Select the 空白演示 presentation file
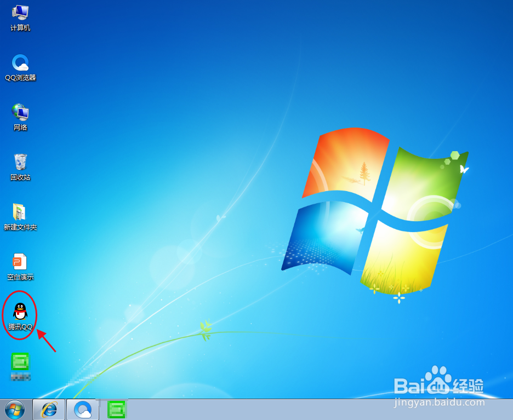The image size is (513, 420). click(x=20, y=267)
